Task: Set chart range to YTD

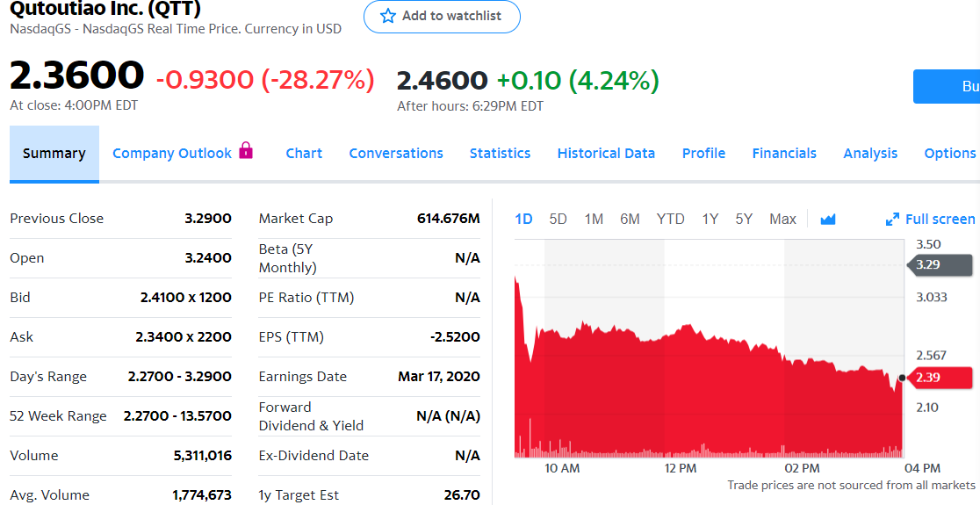Action: 670,219
